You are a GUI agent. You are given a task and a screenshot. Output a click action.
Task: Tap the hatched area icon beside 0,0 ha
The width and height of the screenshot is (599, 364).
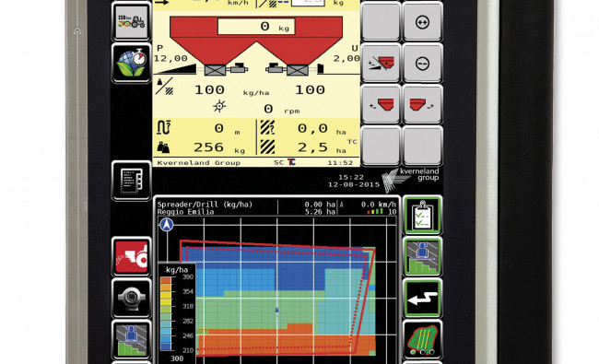(267, 127)
